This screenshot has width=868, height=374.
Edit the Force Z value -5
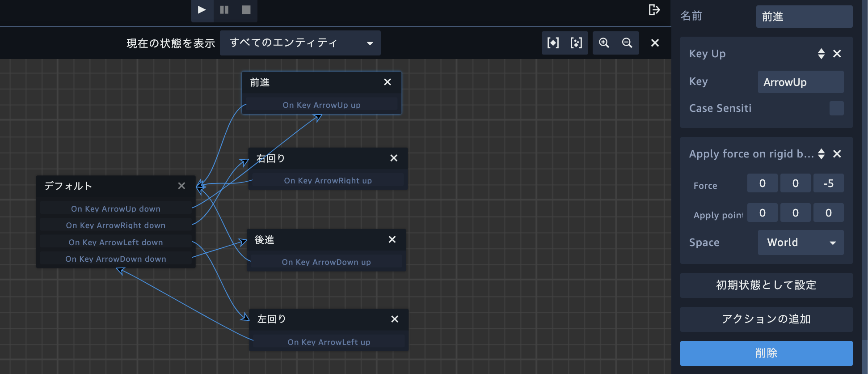[x=829, y=183]
